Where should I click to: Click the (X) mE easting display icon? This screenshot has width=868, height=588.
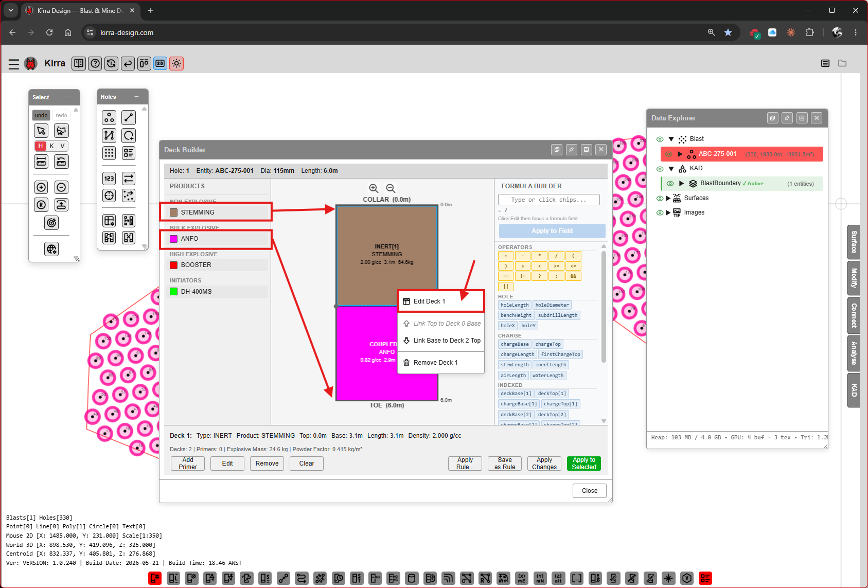(x=522, y=578)
